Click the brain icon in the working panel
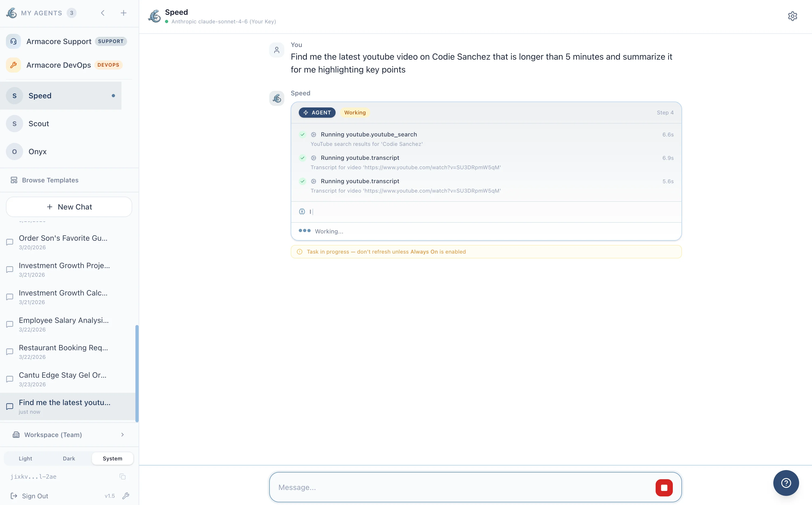This screenshot has height=505, width=812. coord(302,211)
